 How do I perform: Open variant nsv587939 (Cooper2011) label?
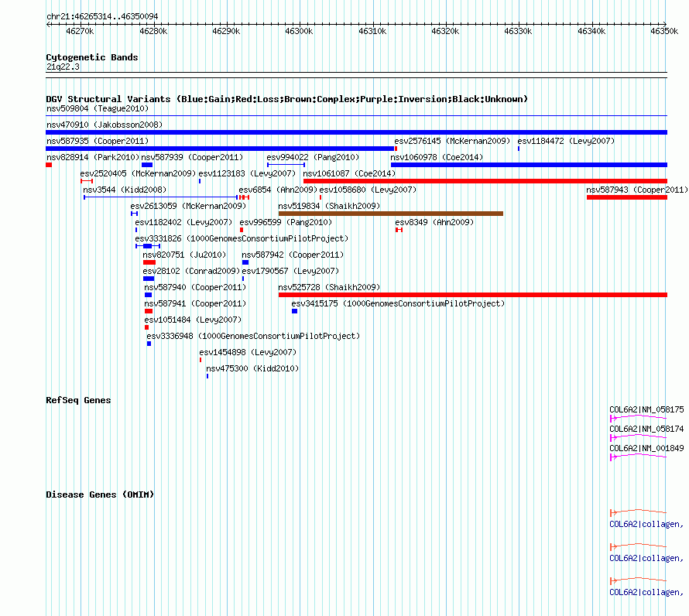(x=192, y=157)
